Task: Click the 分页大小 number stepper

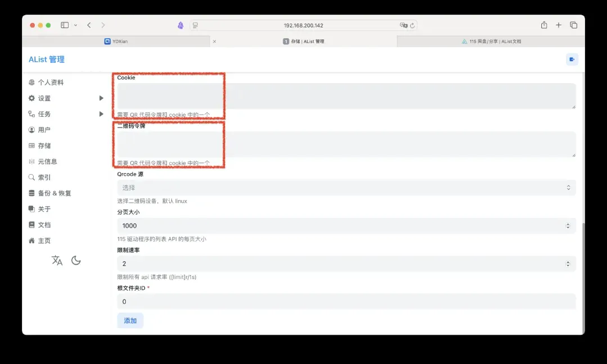Action: [568, 226]
